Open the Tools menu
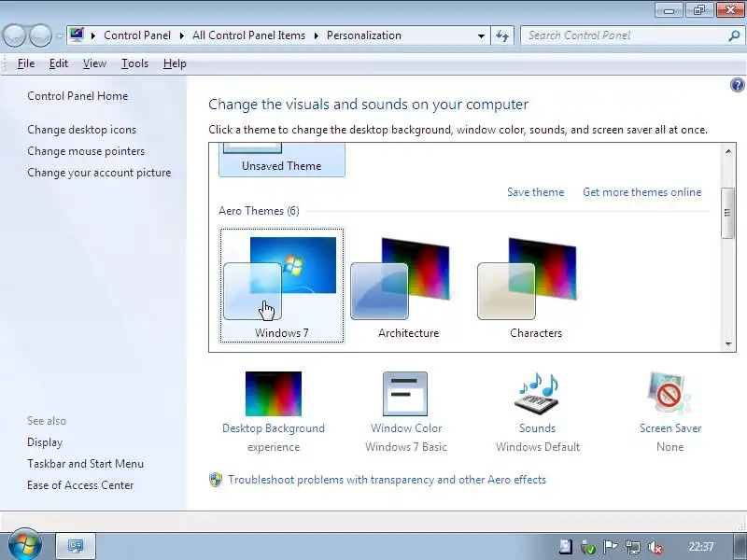This screenshot has height=560, width=747. [x=134, y=63]
